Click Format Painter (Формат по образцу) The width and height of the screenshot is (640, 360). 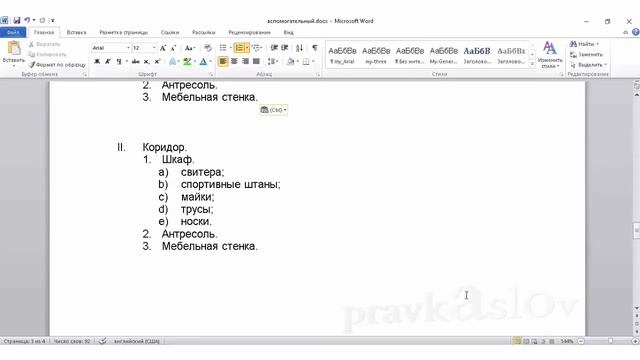coord(57,64)
